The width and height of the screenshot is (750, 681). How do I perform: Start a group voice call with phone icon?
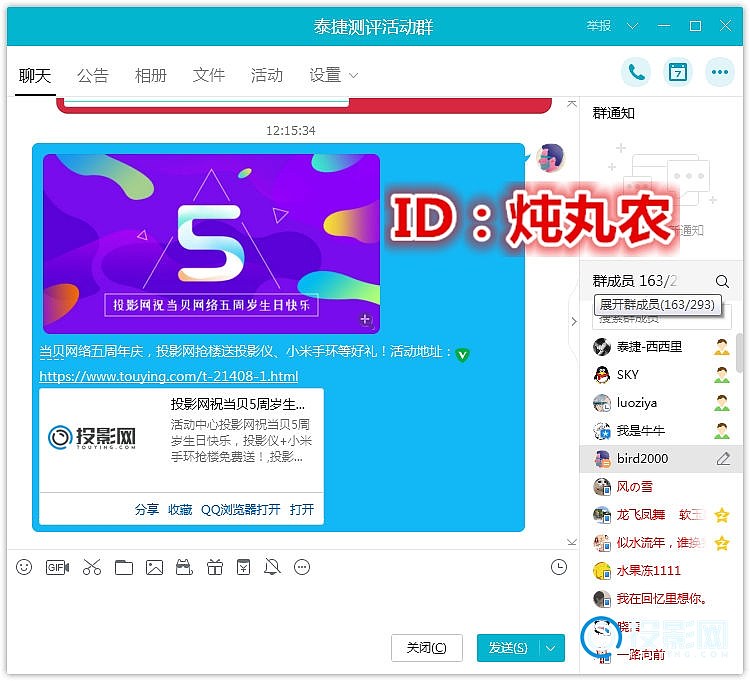point(636,72)
